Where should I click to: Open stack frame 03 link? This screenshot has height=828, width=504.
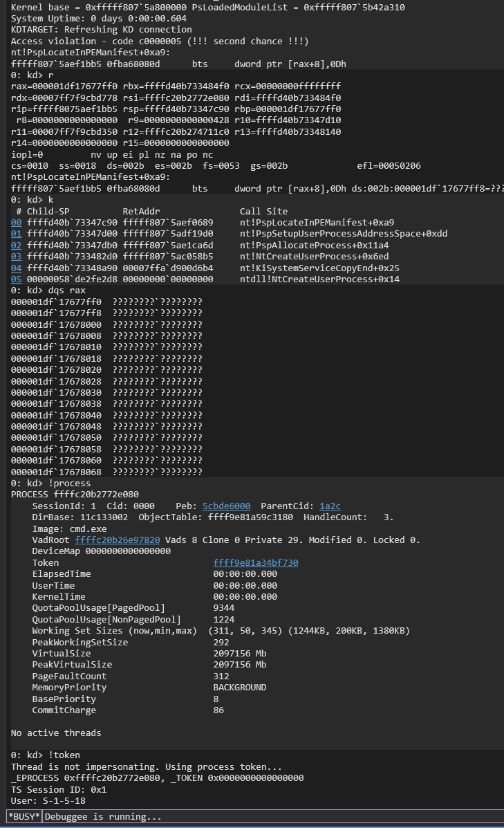tap(17, 257)
